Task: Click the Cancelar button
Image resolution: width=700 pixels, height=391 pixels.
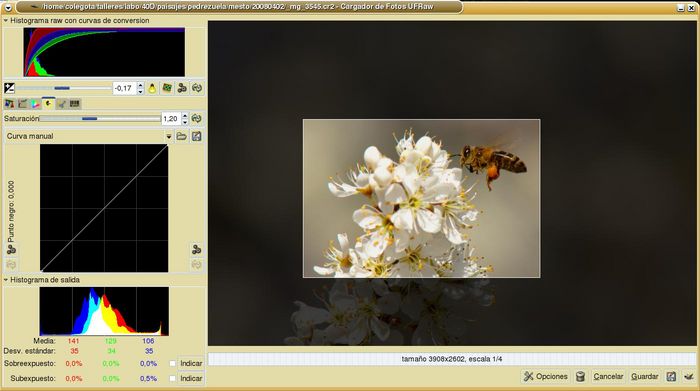Action: pyautogui.click(x=608, y=376)
